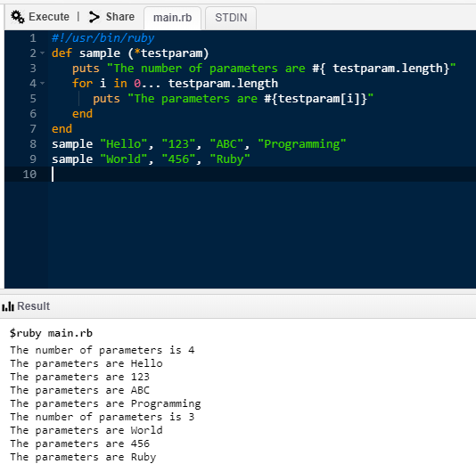Click the string "456" on line 9
Viewport: 476px width, 472px height.
click(178, 159)
